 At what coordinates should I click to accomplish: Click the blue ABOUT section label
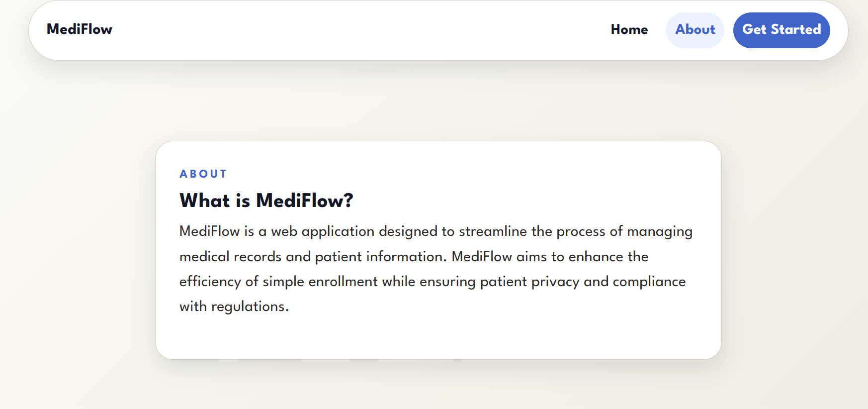point(203,174)
